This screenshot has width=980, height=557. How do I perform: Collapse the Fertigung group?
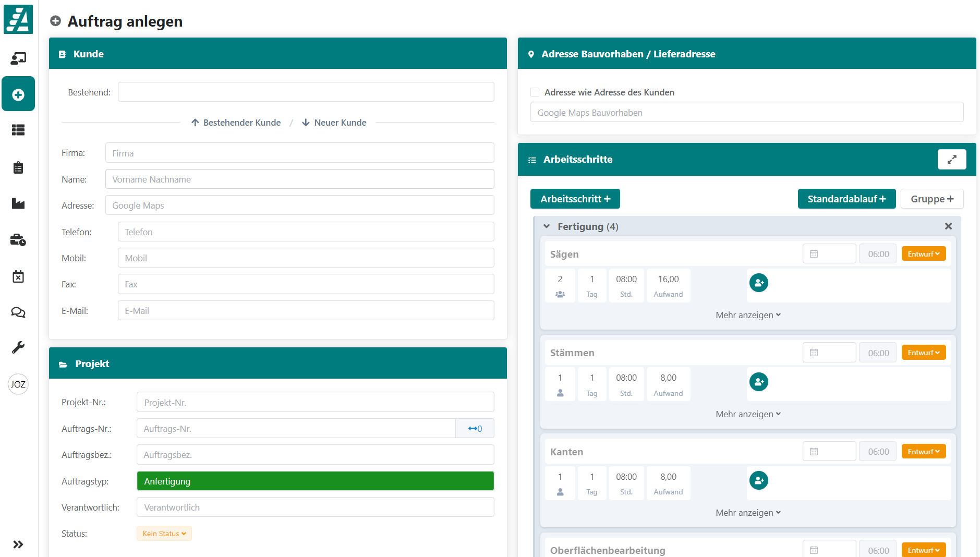(x=547, y=226)
